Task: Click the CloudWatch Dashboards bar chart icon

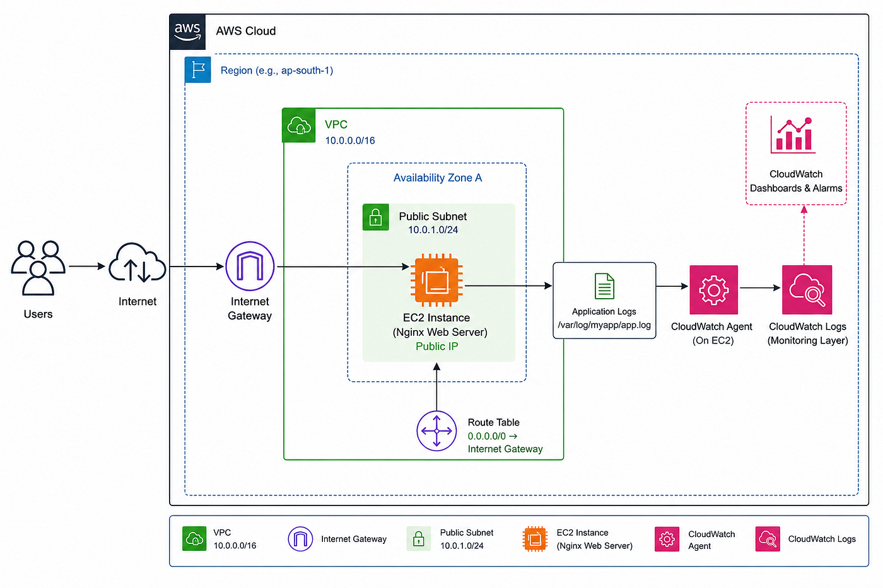Action: coord(793,135)
